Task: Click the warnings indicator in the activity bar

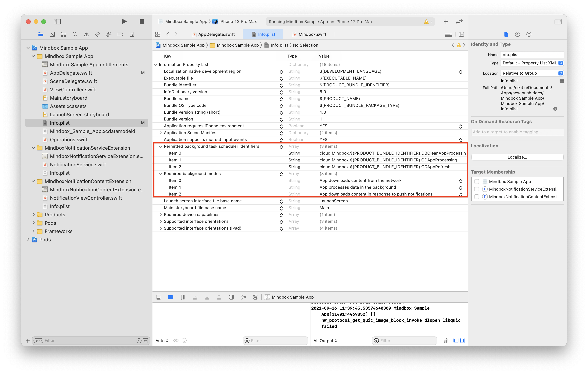Action: [x=428, y=21]
